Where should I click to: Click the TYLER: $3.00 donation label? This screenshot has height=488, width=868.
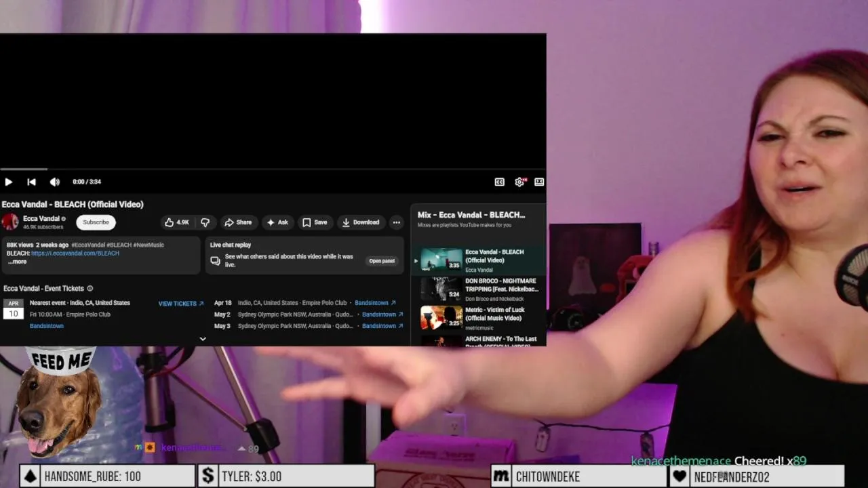pos(252,476)
